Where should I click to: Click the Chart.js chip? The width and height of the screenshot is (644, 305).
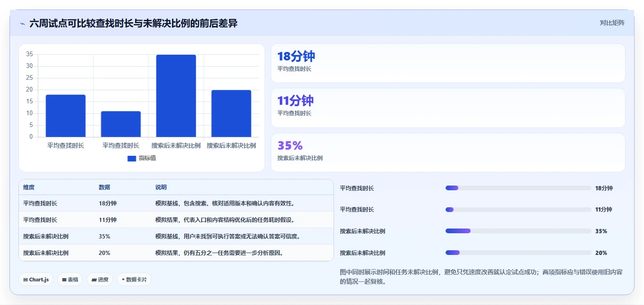click(36, 280)
